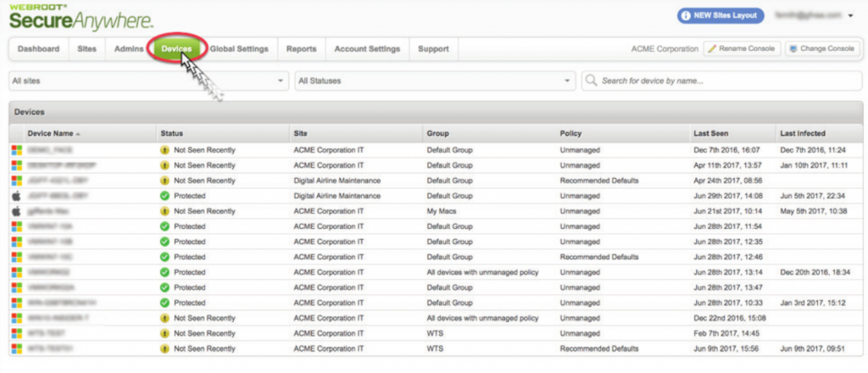Click Windows icon of device last seen Dec 7th 2016

click(17, 150)
